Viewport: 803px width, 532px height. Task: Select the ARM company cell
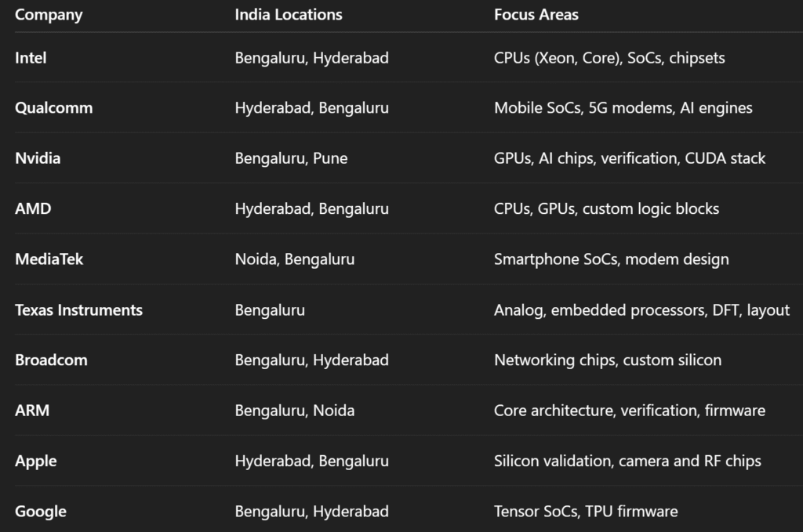click(32, 411)
